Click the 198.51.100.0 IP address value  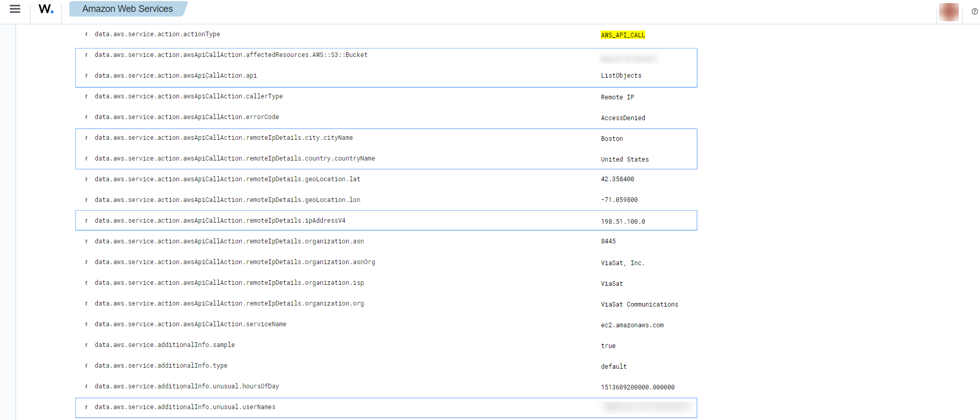(x=622, y=222)
